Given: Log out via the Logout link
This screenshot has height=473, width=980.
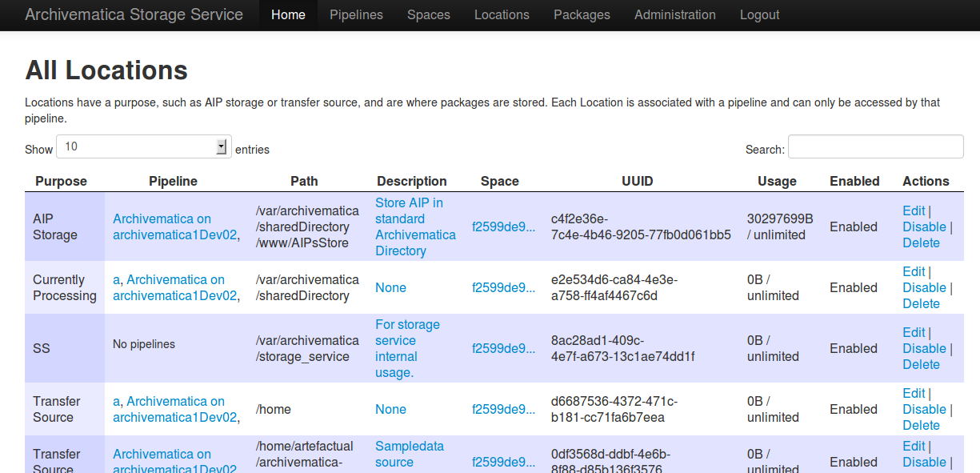Looking at the screenshot, I should point(759,15).
